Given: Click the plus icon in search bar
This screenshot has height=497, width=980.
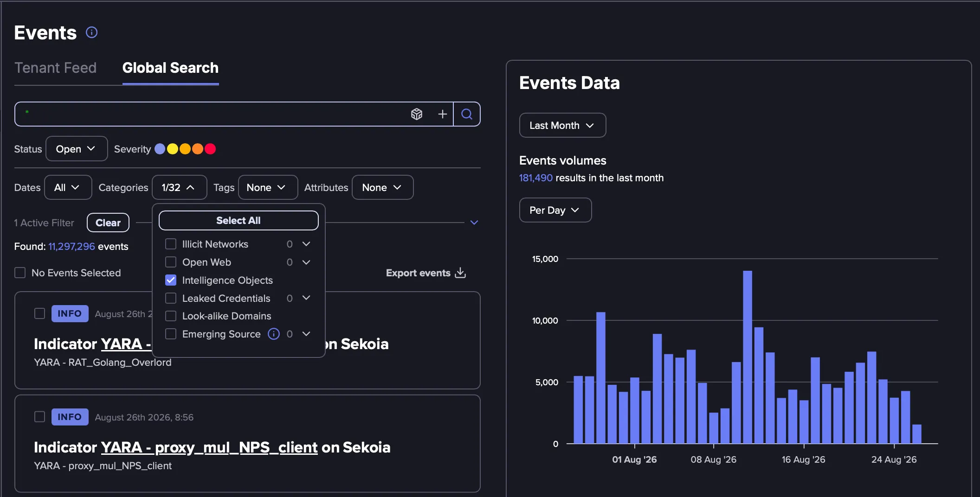Looking at the screenshot, I should (443, 114).
